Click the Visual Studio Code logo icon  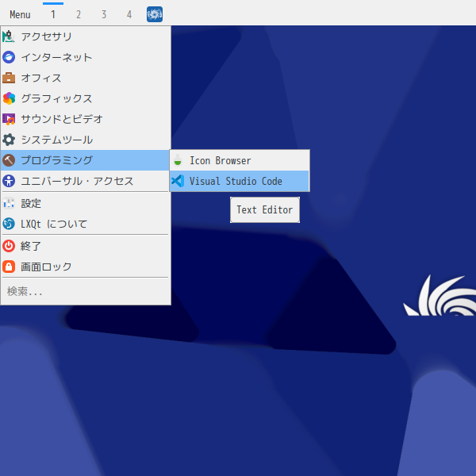[178, 181]
